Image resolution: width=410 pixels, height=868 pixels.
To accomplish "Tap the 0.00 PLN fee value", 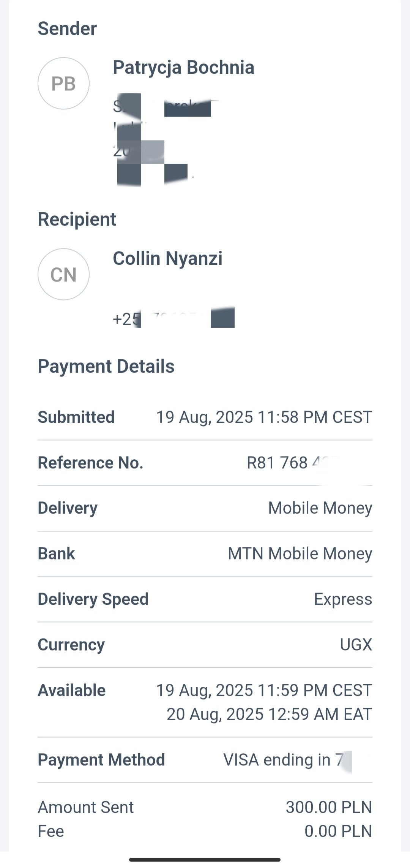I will tap(338, 831).
